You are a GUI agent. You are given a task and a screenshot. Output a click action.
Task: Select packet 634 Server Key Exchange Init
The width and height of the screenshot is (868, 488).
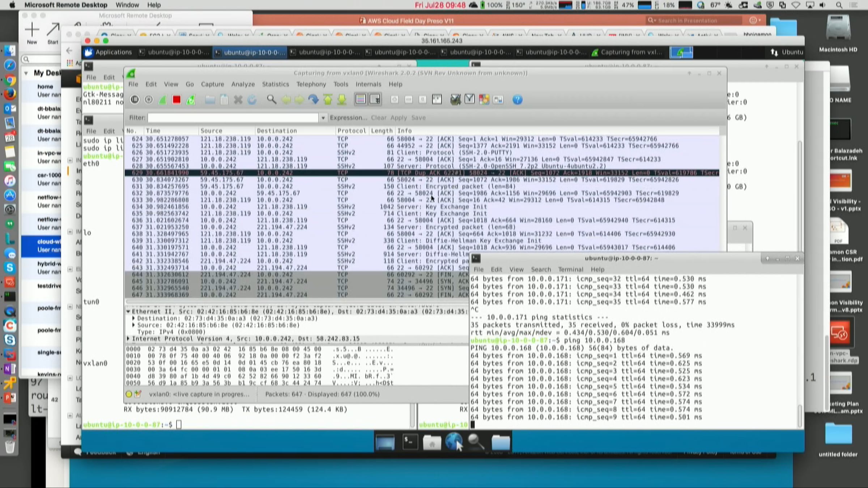pyautogui.click(x=422, y=207)
